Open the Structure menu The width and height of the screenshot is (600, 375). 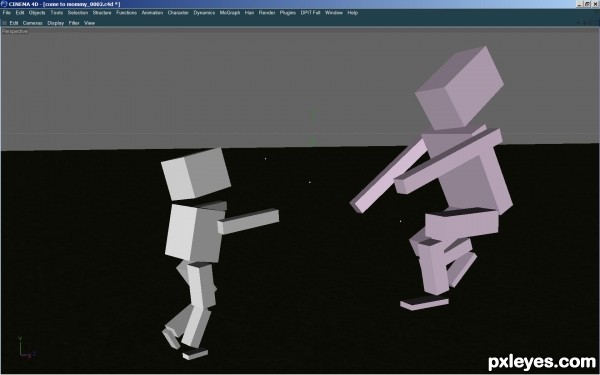point(102,13)
